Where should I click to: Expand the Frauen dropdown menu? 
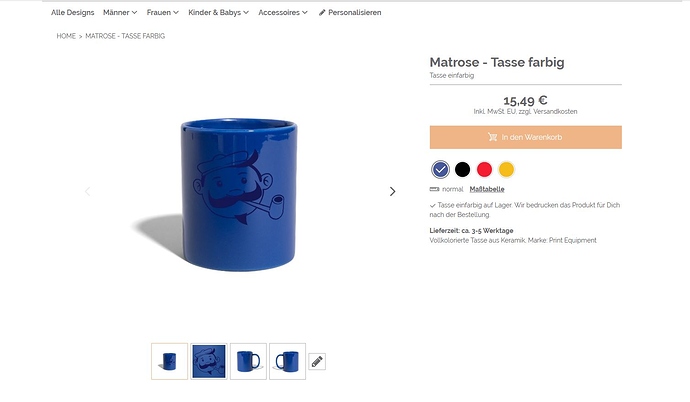click(x=162, y=13)
